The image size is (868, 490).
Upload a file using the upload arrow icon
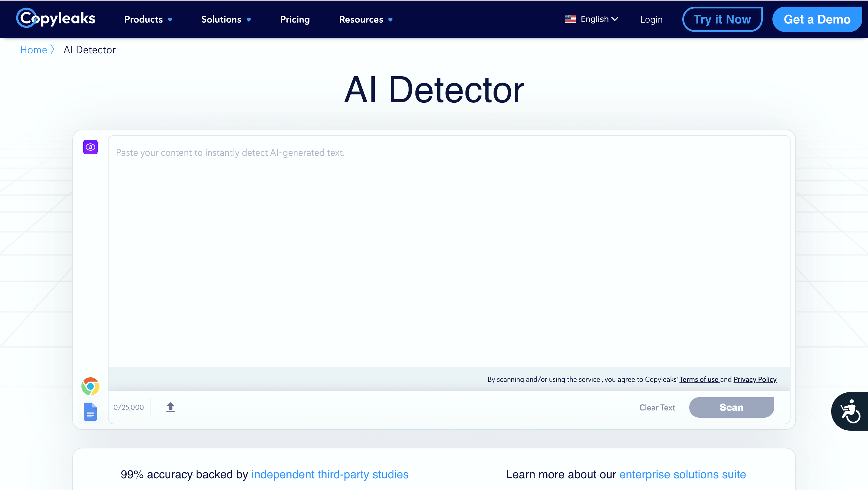(x=171, y=407)
